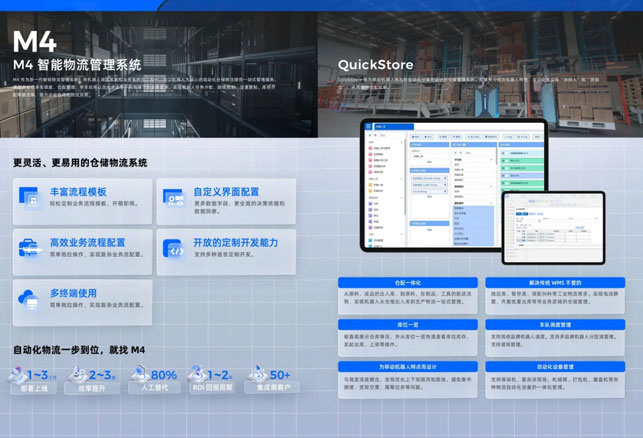643x438 pixels.
Task: Open the 丰富流程模板 card title
Action: (78, 192)
